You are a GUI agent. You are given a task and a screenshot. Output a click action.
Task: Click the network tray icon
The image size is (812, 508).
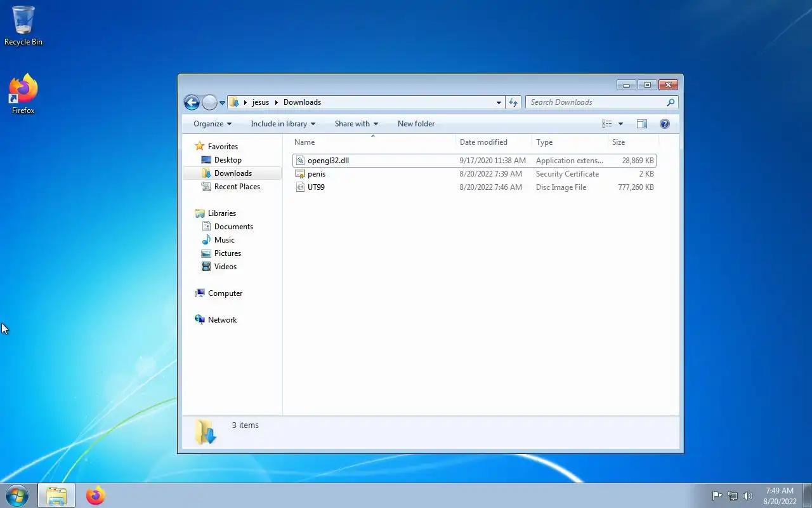733,496
